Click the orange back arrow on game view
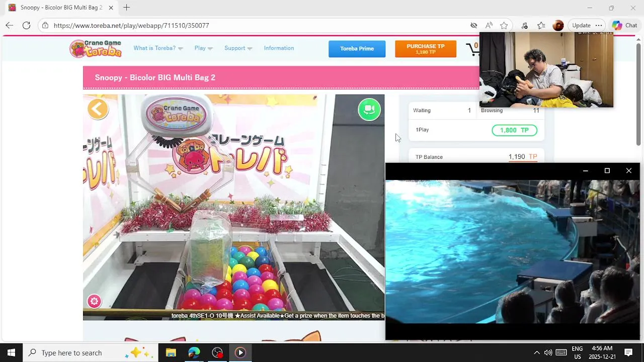This screenshot has width=644, height=362. tap(98, 109)
